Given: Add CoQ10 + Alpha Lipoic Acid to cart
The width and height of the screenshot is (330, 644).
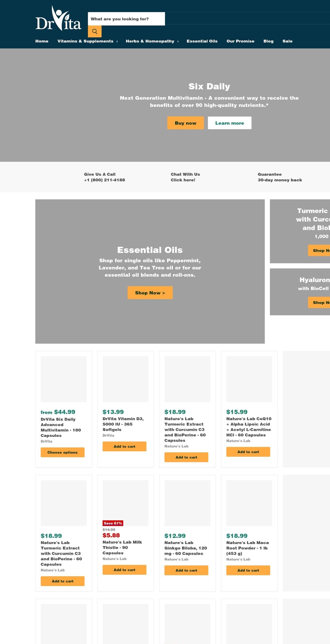Looking at the screenshot, I should coord(248,452).
